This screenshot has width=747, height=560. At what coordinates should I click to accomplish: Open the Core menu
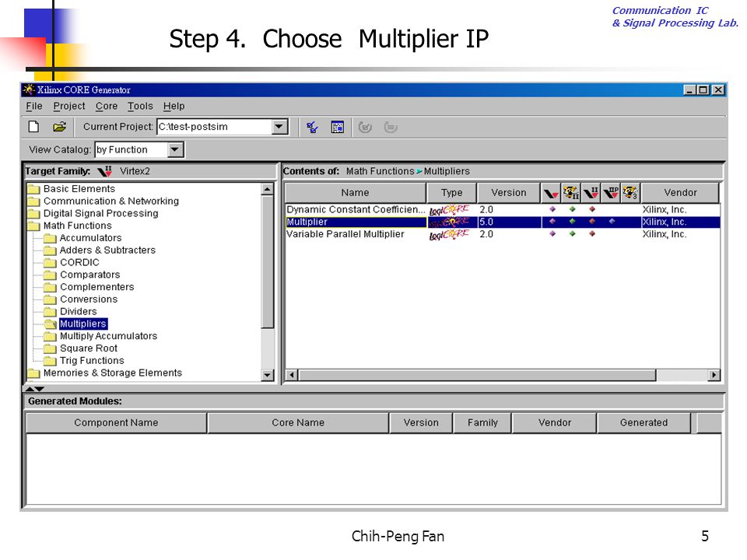point(107,107)
